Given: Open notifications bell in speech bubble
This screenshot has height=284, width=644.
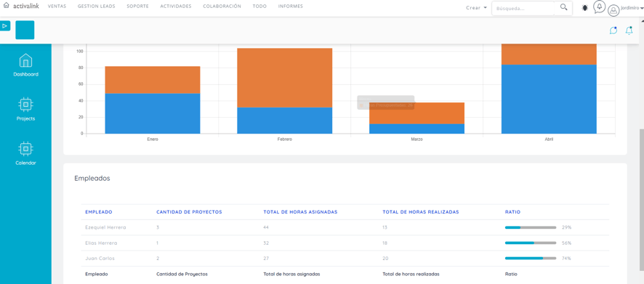Looking at the screenshot, I should pos(599,7).
